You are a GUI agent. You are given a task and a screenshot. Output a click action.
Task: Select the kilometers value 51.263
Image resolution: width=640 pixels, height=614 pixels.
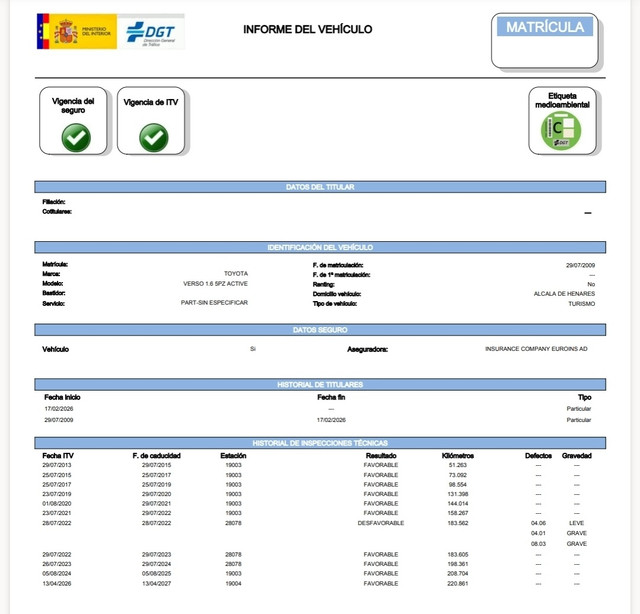[x=458, y=465]
